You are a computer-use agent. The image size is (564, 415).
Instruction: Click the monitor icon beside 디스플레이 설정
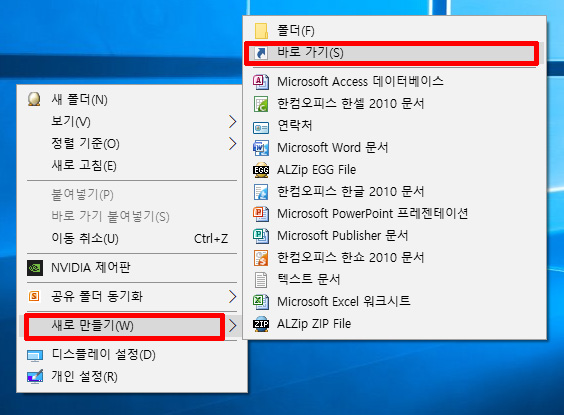(x=35, y=356)
